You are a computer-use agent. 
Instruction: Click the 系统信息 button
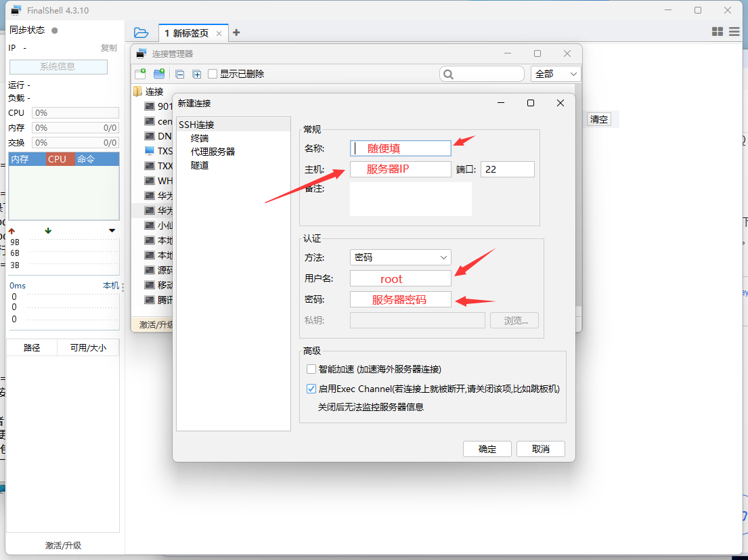point(58,67)
